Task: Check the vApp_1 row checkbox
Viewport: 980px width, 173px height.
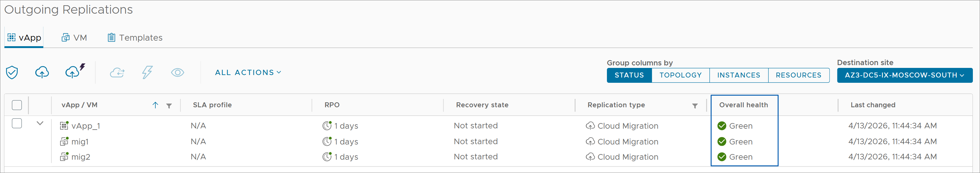Action: (17, 124)
